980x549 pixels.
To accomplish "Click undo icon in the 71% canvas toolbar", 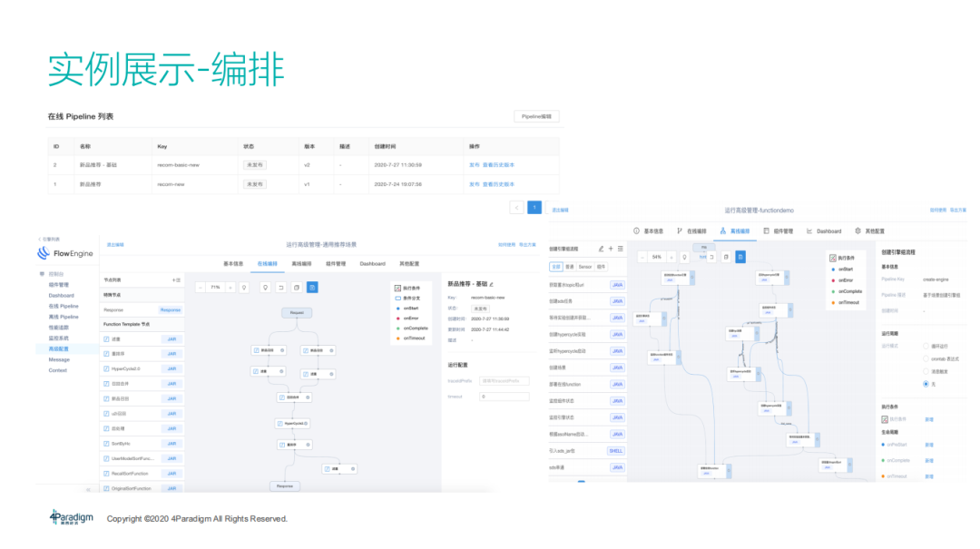I will point(281,288).
